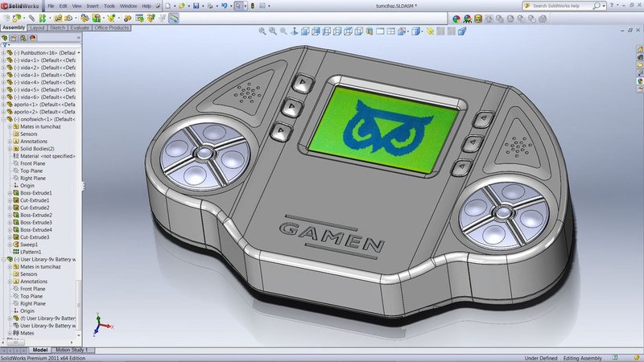Collapse the onofswich<1> component node
This screenshot has height=362, width=644.
[x=4, y=119]
